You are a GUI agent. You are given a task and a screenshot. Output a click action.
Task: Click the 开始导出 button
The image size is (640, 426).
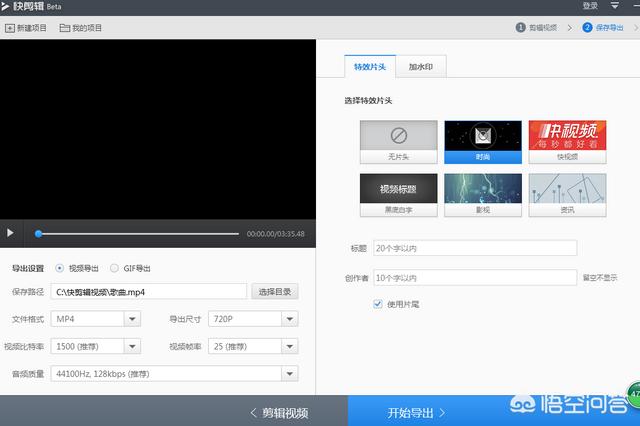point(415,411)
